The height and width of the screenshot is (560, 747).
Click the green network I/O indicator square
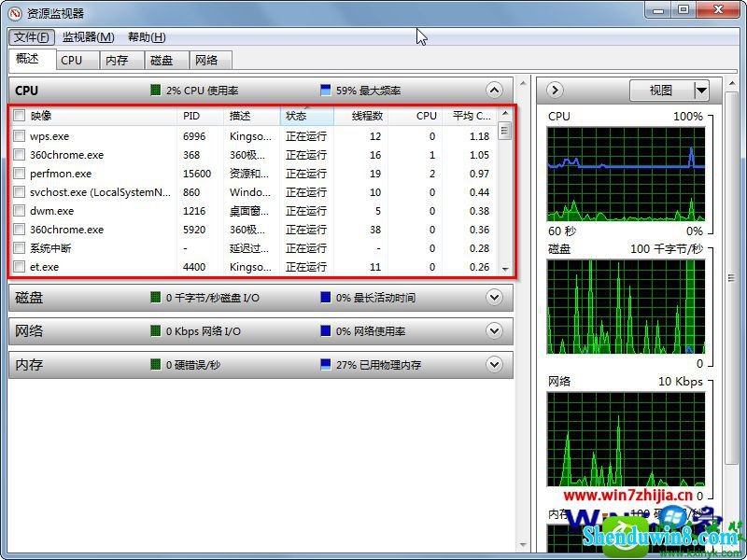click(155, 331)
